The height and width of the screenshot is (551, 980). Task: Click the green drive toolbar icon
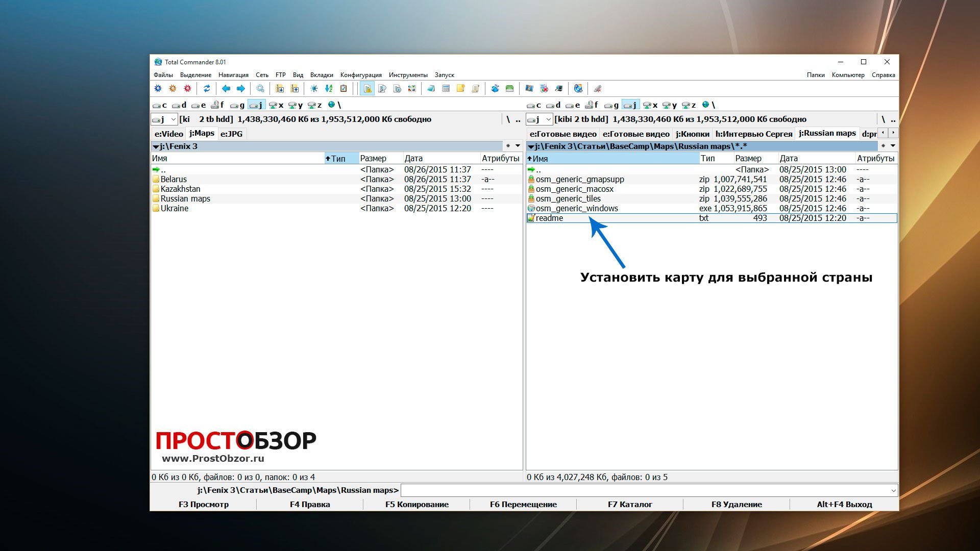pyautogui.click(x=509, y=88)
